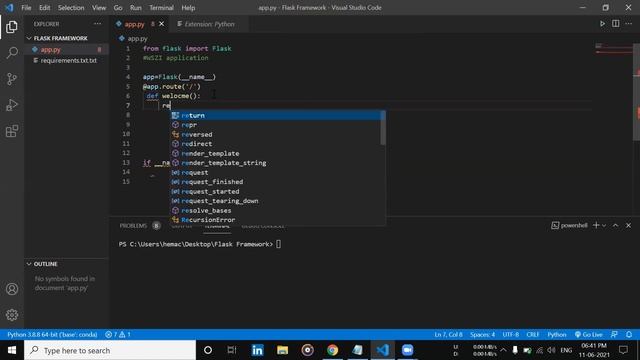Open the Accounts menu icon
This screenshot has width=640, height=360.
pyautogui.click(x=12, y=289)
